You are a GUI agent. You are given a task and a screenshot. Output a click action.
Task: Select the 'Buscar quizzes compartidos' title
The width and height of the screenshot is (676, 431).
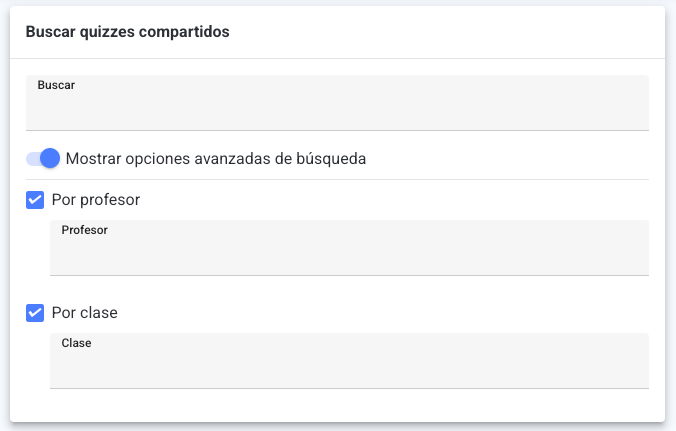[128, 32]
